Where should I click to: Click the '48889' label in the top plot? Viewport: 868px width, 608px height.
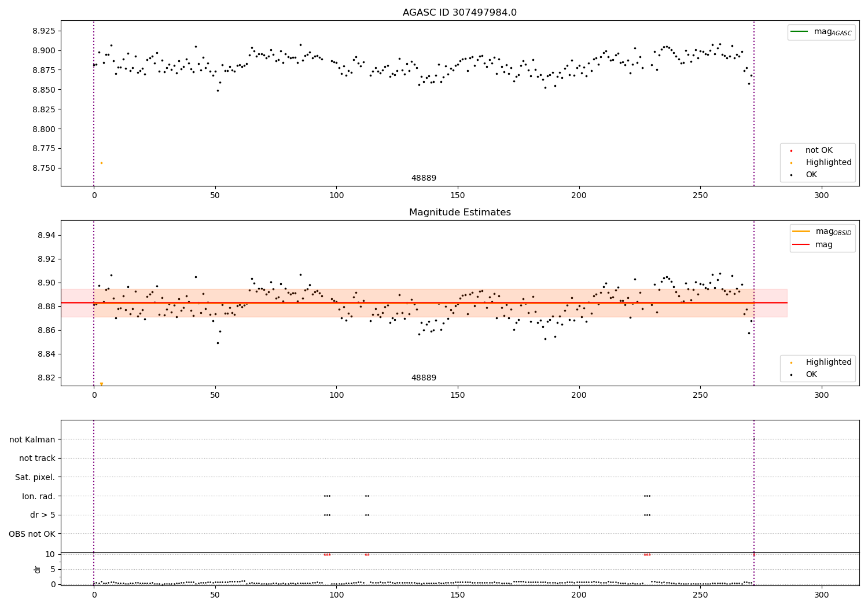(x=424, y=178)
